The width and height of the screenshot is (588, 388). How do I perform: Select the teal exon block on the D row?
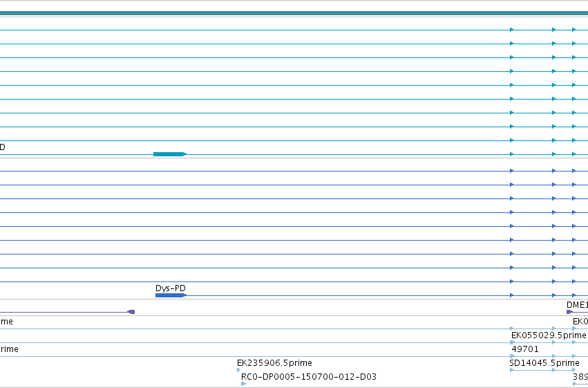(x=169, y=154)
